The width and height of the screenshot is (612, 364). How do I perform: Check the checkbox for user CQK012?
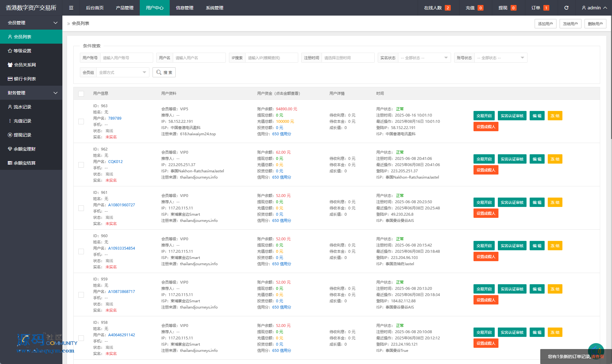coord(81,165)
